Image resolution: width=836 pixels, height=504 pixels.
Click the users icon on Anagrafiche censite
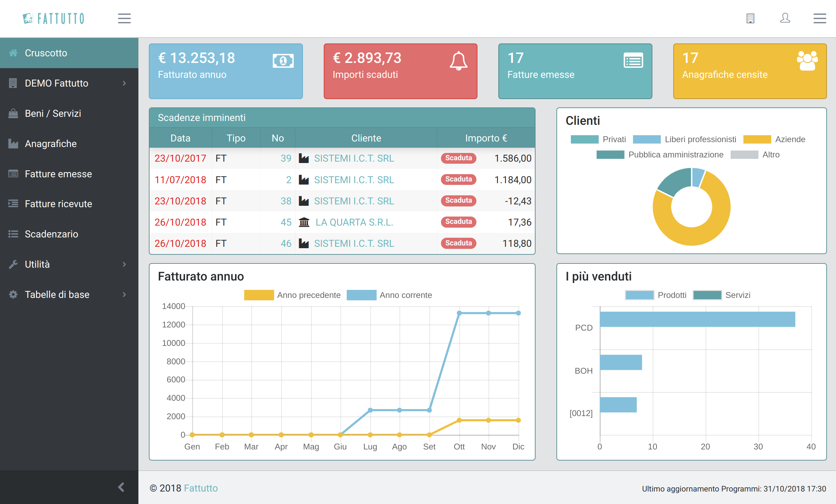807,61
